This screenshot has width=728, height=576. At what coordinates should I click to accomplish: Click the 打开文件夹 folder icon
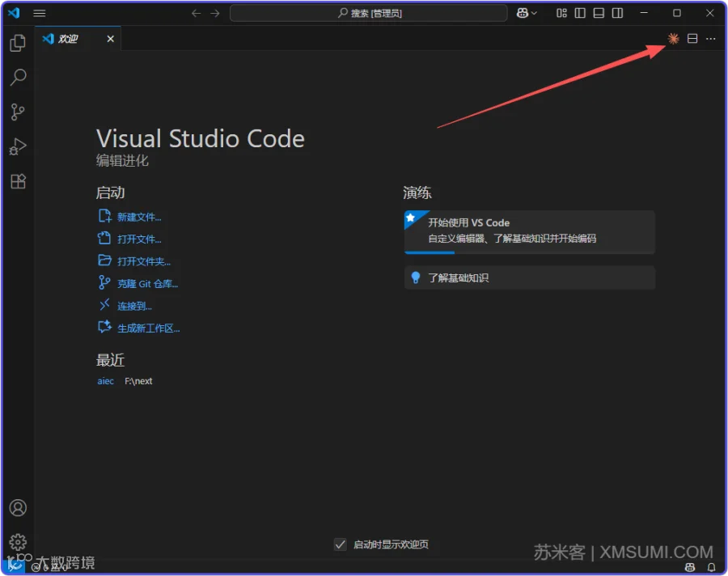(105, 260)
